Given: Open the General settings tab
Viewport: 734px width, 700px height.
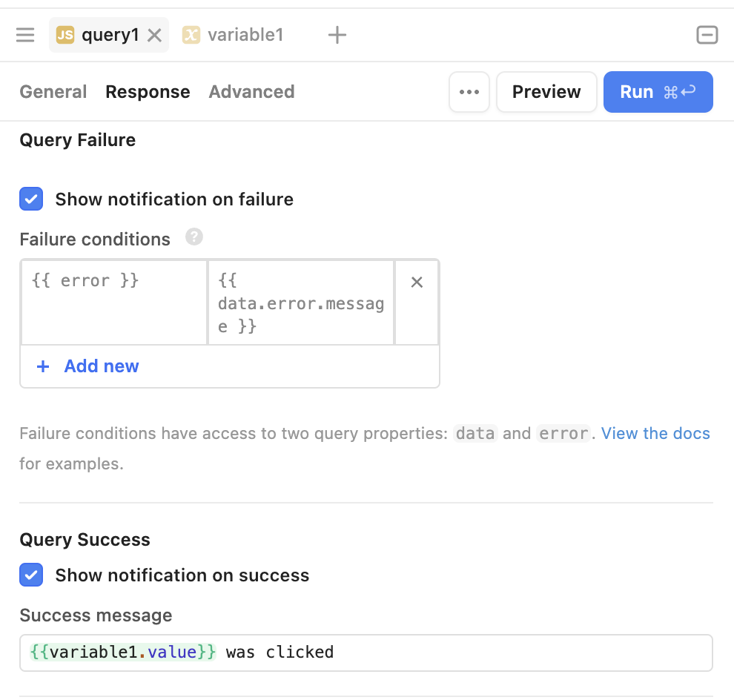Looking at the screenshot, I should [53, 92].
